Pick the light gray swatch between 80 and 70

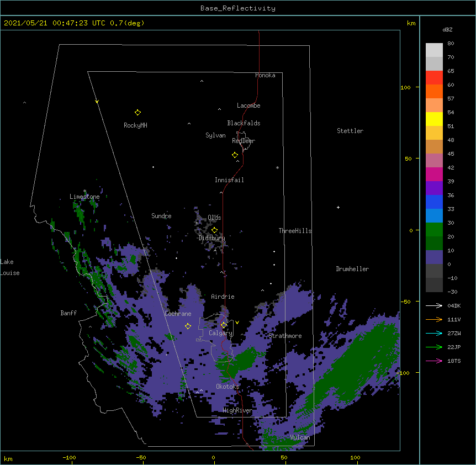click(434, 50)
